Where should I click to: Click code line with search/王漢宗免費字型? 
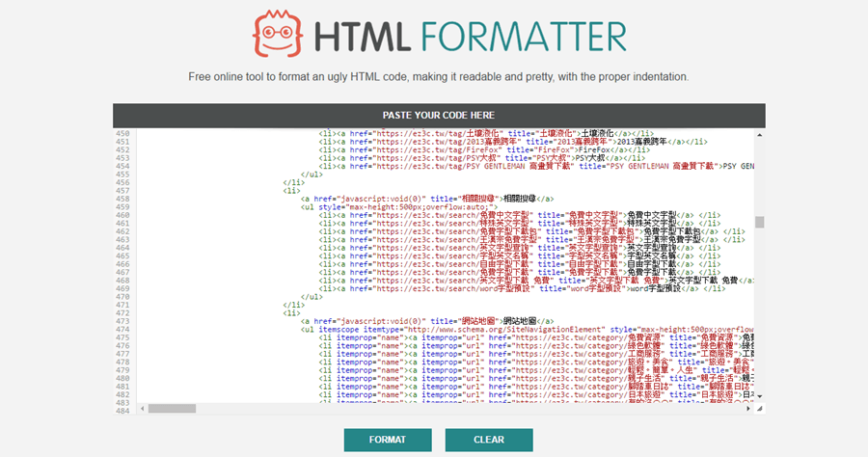(x=531, y=239)
